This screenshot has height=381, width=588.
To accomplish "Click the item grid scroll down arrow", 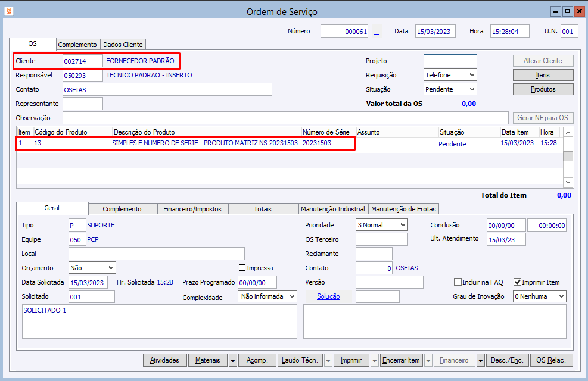I will coord(568,182).
